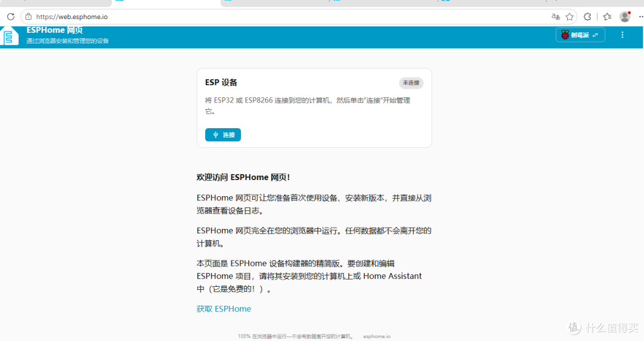Viewport: 644px width, 341px height.
Task: Bookmark the page with the star icon
Action: tap(569, 17)
